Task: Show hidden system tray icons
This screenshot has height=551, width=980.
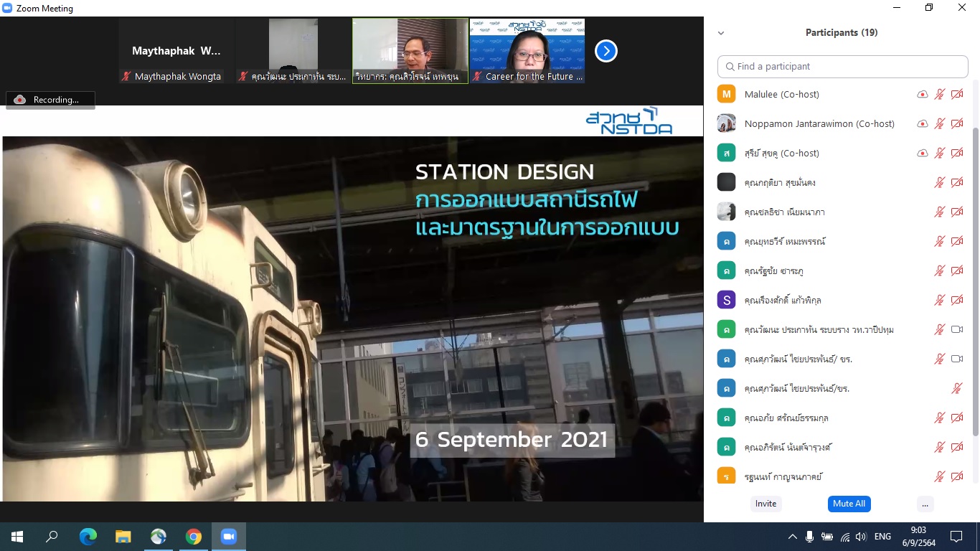Action: click(x=793, y=537)
